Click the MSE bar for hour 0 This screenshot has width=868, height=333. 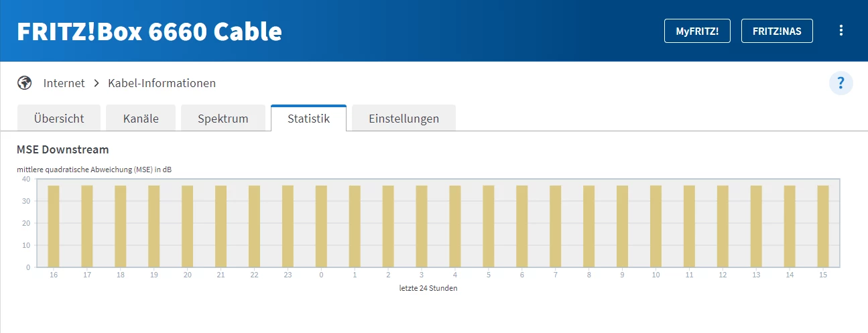tap(321, 226)
